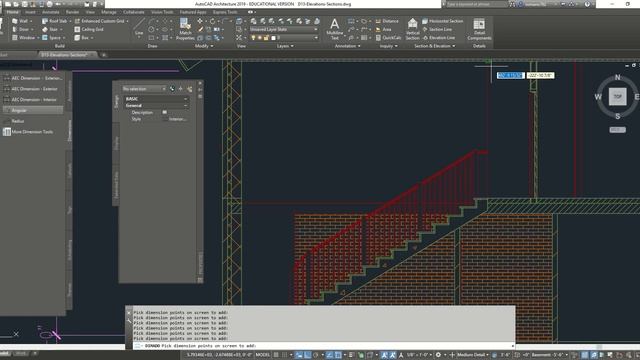Collapse the BASIC section in properties
Viewport: 640px width, 360px height.
click(185, 99)
